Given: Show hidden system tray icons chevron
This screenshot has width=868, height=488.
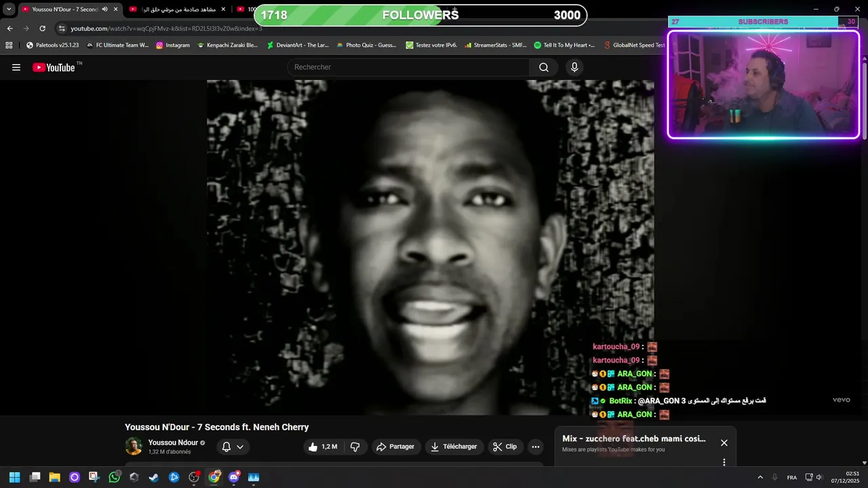Looking at the screenshot, I should (x=760, y=477).
